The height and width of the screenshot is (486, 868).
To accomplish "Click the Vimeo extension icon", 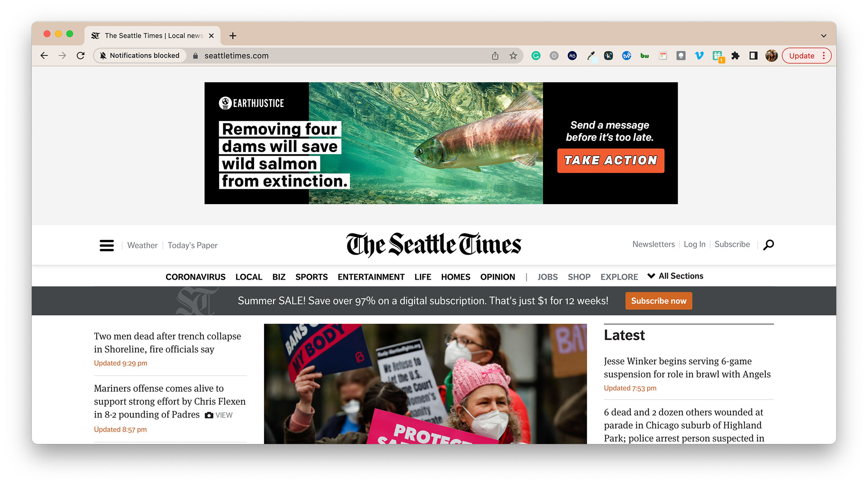I will click(699, 56).
